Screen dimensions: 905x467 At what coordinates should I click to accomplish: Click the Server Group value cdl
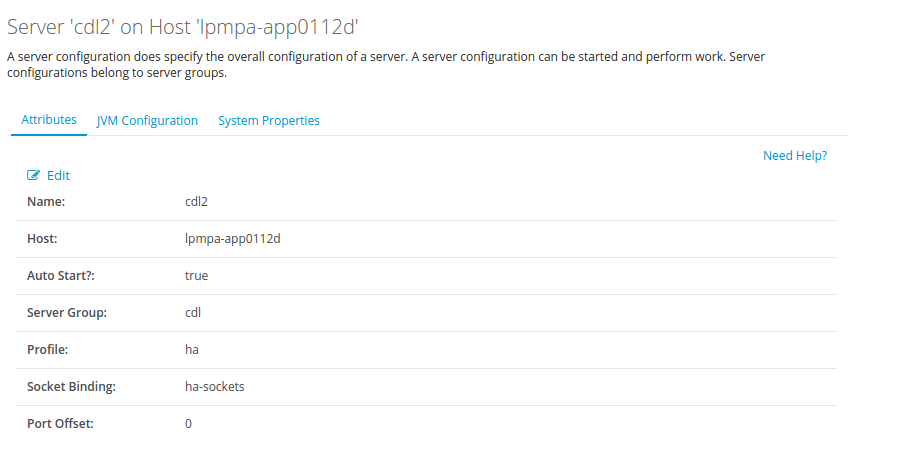point(193,312)
